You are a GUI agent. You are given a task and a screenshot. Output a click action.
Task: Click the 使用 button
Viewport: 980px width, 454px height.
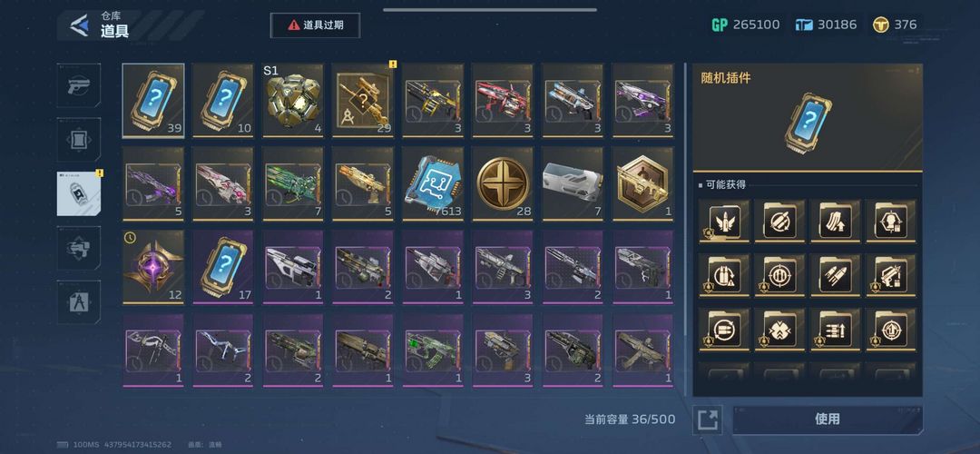click(x=827, y=419)
